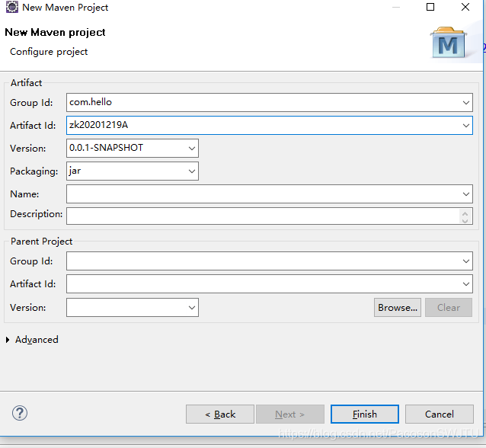Viewport: 486px width, 448px height.
Task: Open the Name field dropdown arrow
Action: (466, 194)
